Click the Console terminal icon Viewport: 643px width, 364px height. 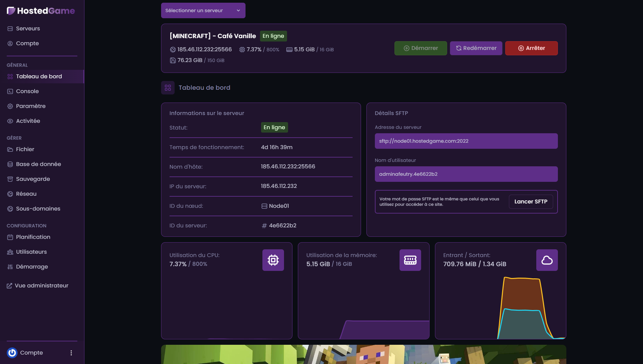pos(10,91)
